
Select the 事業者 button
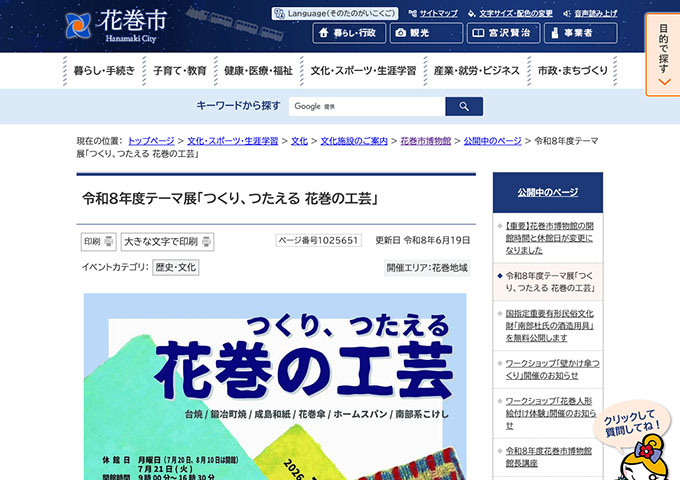tap(581, 33)
